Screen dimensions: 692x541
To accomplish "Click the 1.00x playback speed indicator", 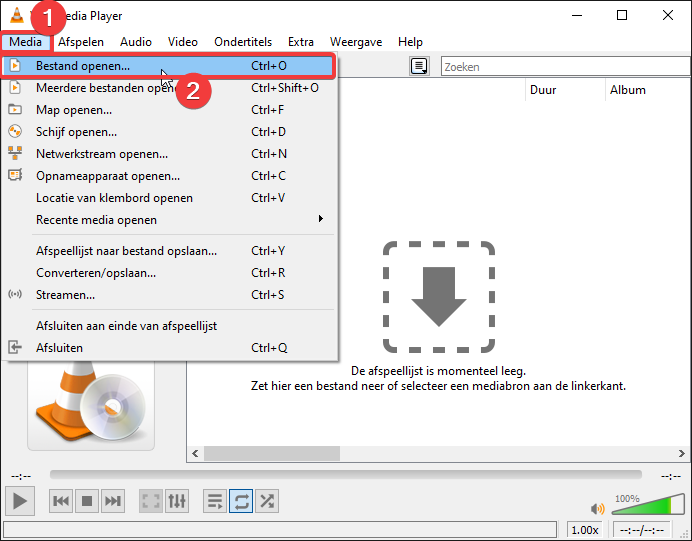I will tap(585, 530).
